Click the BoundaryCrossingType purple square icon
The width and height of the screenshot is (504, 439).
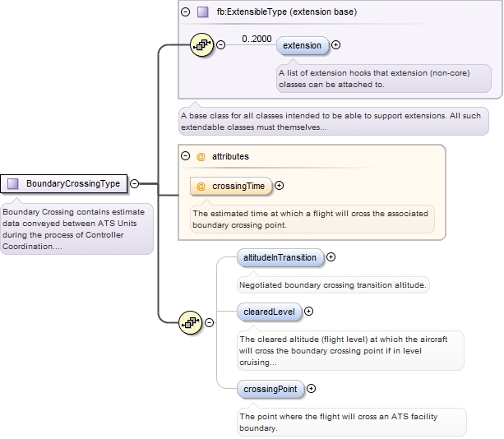tap(12, 183)
